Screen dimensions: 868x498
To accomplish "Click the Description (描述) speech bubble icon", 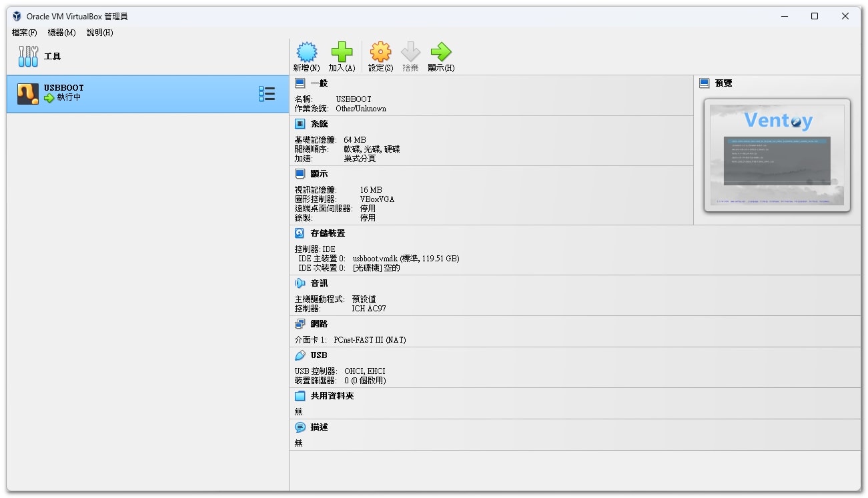I will pos(300,427).
